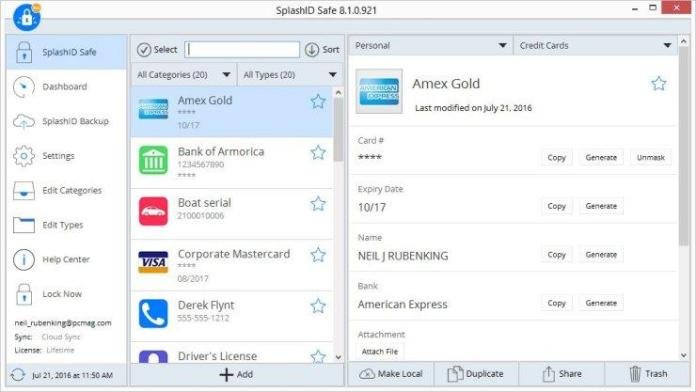
Task: Open the Settings gear in sidebar
Action: pyautogui.click(x=24, y=156)
